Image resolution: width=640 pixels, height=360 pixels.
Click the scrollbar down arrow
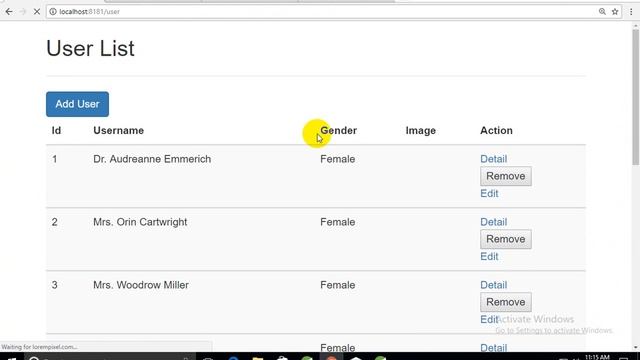tap(636, 347)
